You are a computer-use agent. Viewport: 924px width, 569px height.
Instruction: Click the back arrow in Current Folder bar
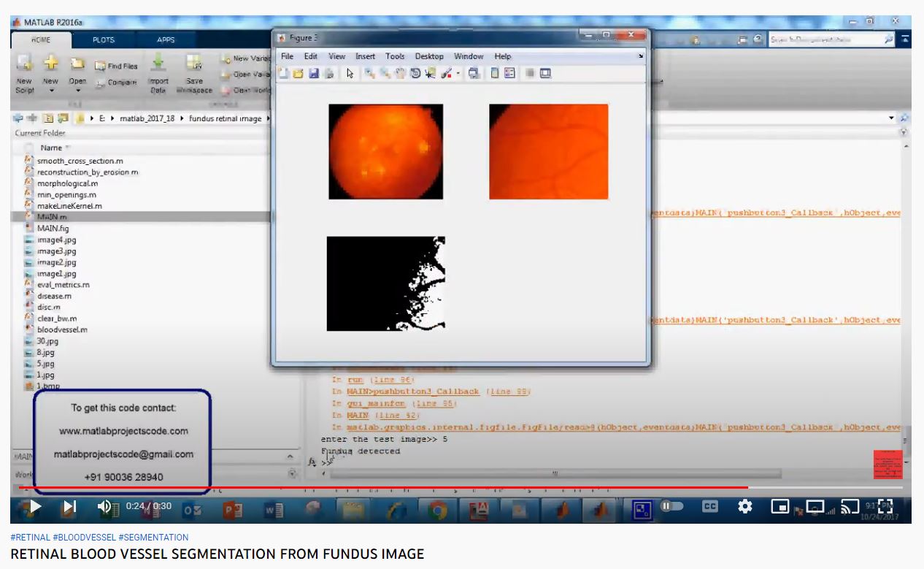[x=18, y=118]
